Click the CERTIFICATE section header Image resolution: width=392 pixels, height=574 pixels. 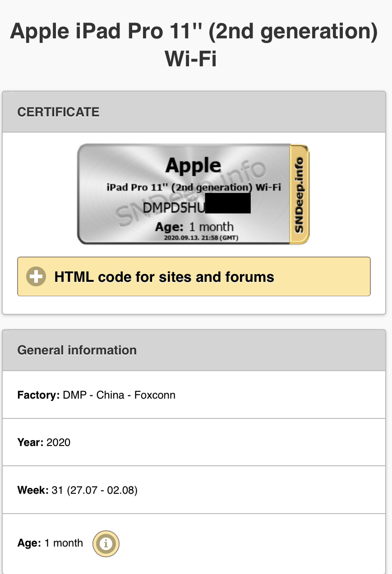194,112
